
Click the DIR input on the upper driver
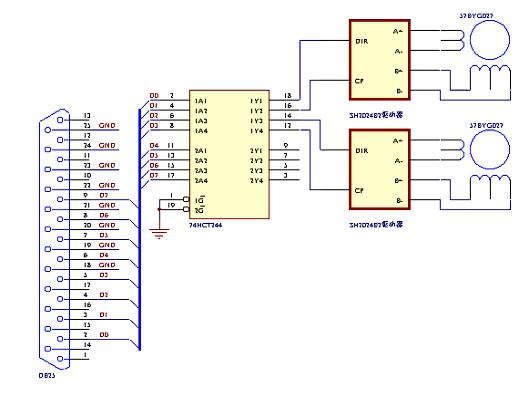[x=362, y=41]
